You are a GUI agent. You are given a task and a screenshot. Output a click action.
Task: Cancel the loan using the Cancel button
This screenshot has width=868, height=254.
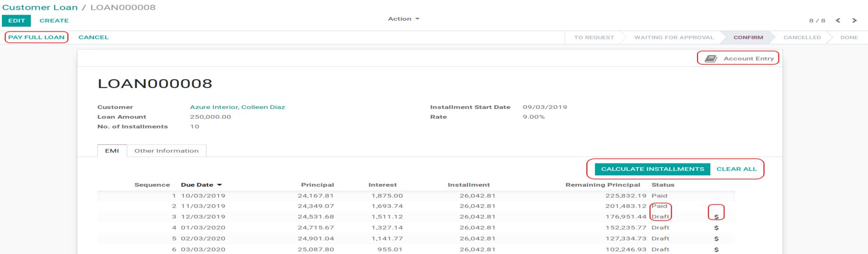pyautogui.click(x=93, y=37)
